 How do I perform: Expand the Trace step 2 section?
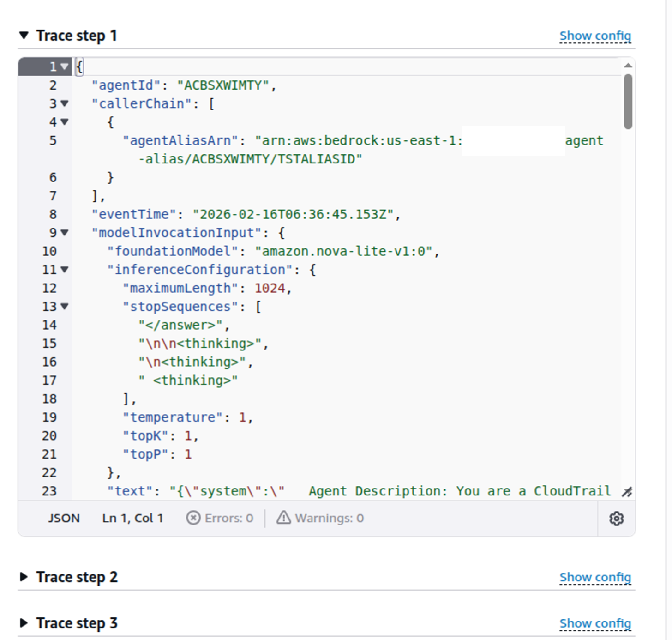click(24, 577)
